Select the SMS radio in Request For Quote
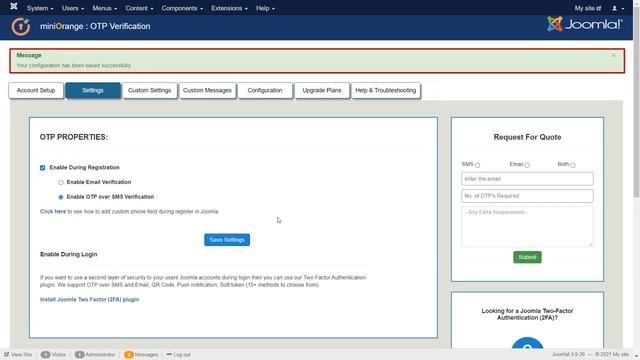Viewport: 640px width, 360px height. [x=477, y=165]
